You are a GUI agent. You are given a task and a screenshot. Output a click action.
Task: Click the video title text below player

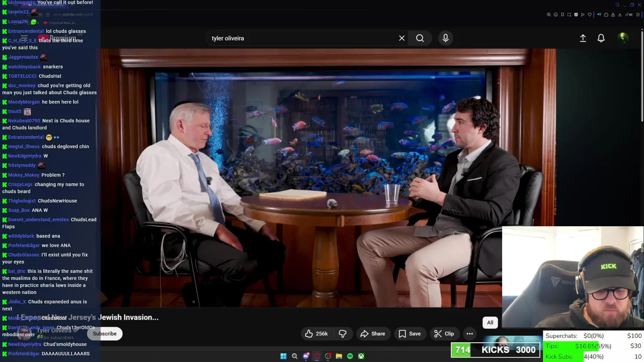88,317
